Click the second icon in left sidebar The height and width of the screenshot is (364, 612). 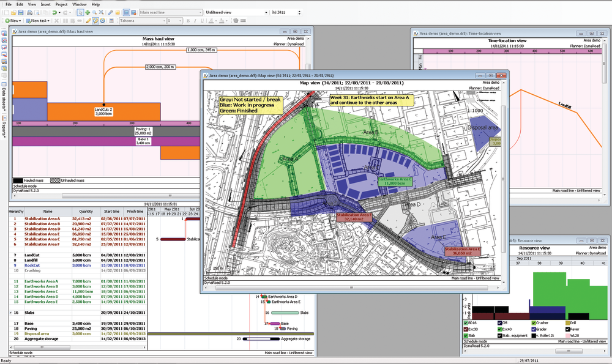click(4, 40)
